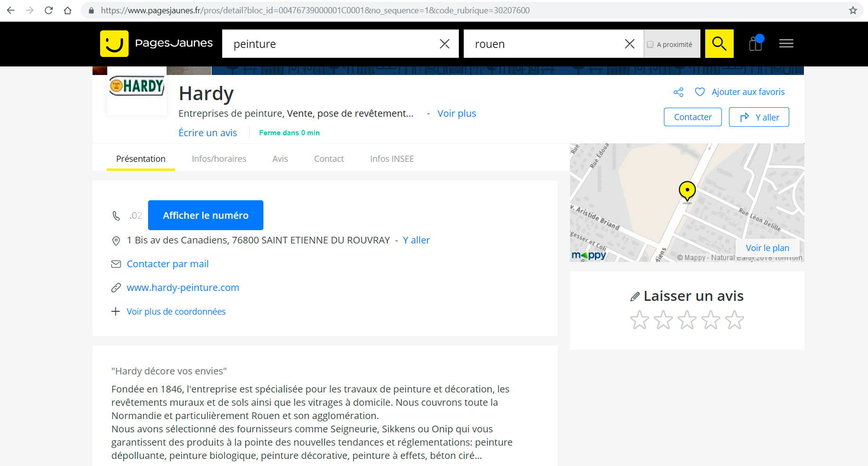Click the browser forward arrow
Image resolution: width=868 pixels, height=466 pixels.
click(x=29, y=10)
